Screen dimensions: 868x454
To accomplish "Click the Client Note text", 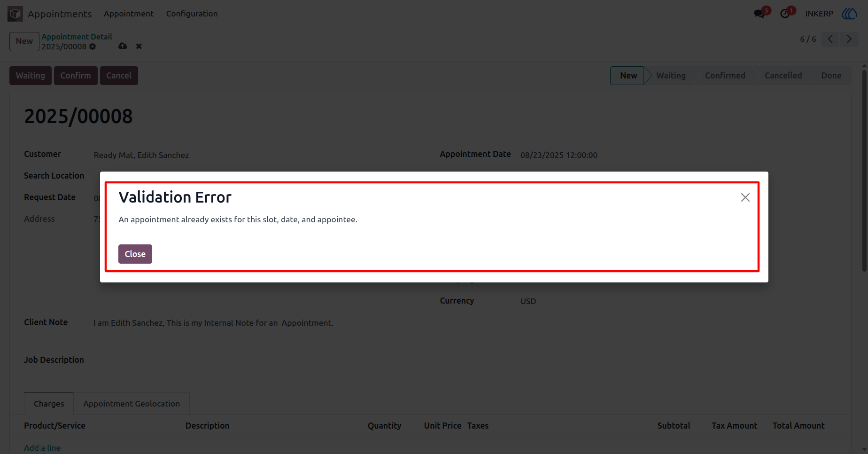I will (x=213, y=323).
